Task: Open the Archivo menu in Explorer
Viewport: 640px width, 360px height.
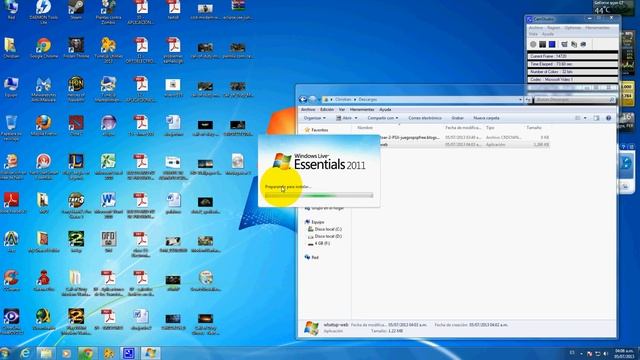Action: [308, 109]
